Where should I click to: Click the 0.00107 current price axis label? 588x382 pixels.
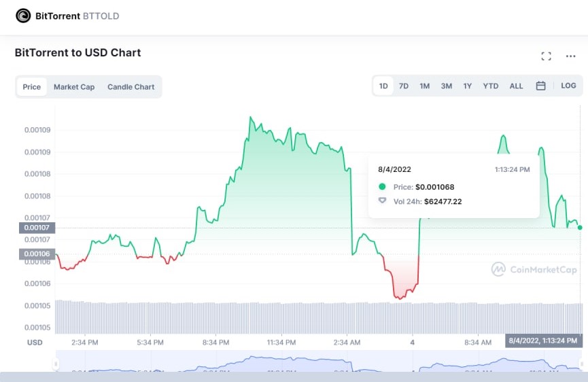click(x=37, y=228)
